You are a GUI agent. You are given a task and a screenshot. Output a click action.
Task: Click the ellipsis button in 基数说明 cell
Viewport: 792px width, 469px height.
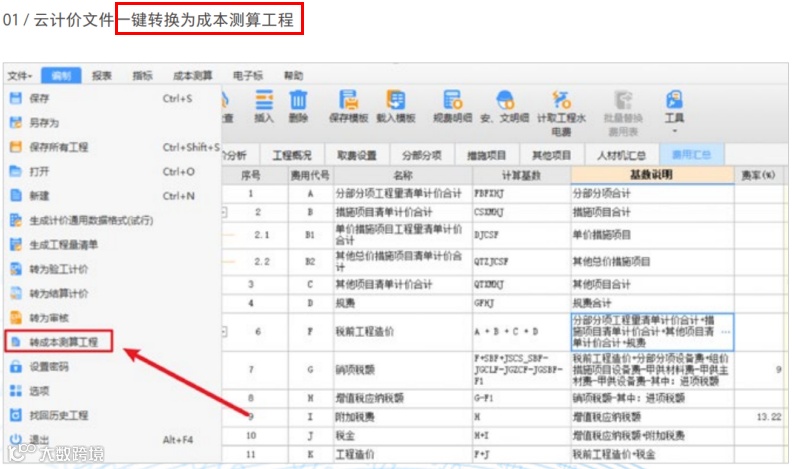pos(725,332)
